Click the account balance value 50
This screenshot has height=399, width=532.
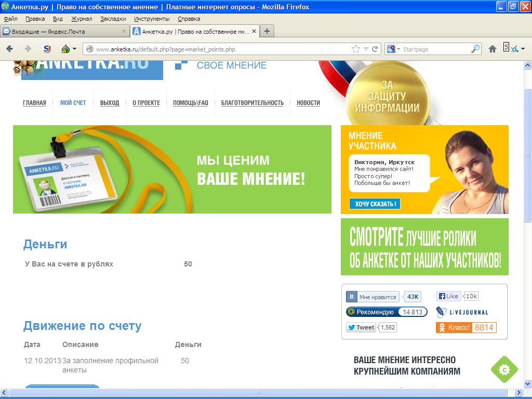click(188, 264)
